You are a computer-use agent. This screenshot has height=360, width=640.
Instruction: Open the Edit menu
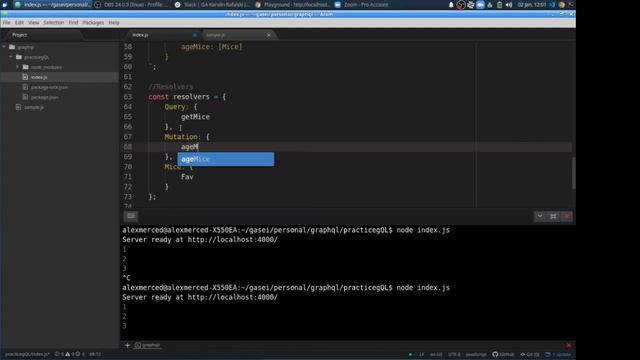coord(19,22)
